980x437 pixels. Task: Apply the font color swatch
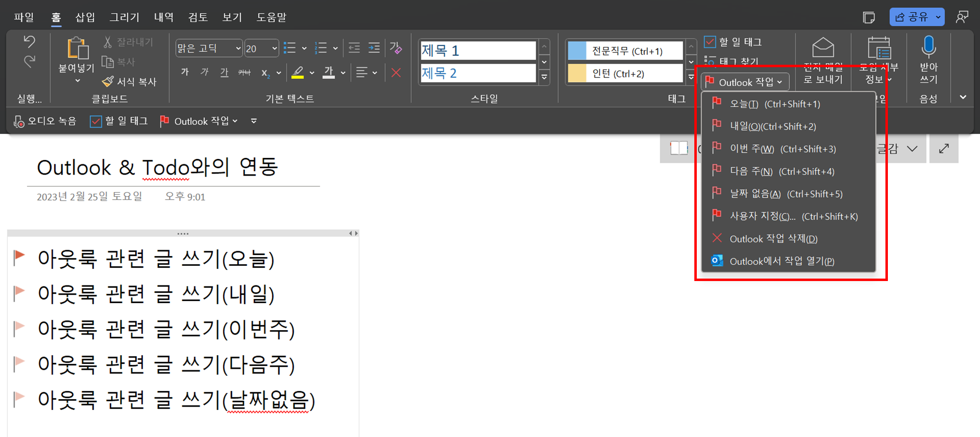pyautogui.click(x=329, y=73)
